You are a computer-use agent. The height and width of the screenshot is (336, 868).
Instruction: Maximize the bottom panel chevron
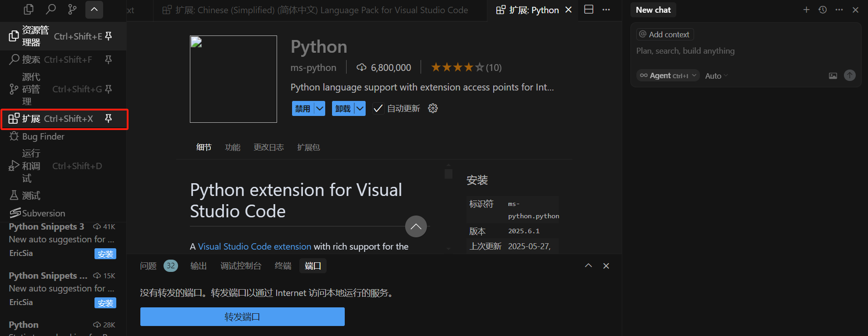tap(588, 266)
